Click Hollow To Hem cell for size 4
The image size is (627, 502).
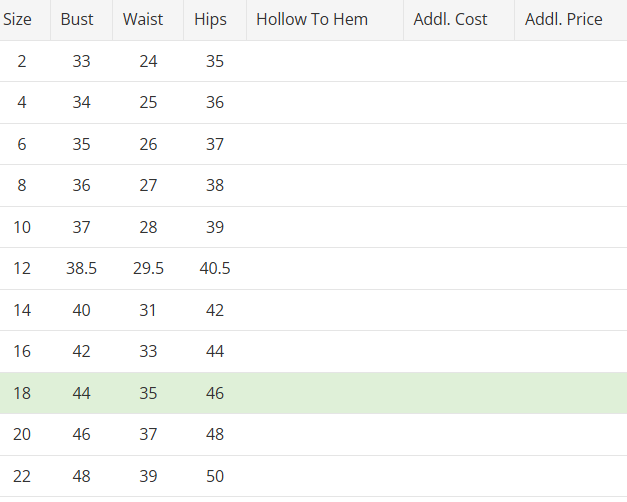[x=324, y=103]
